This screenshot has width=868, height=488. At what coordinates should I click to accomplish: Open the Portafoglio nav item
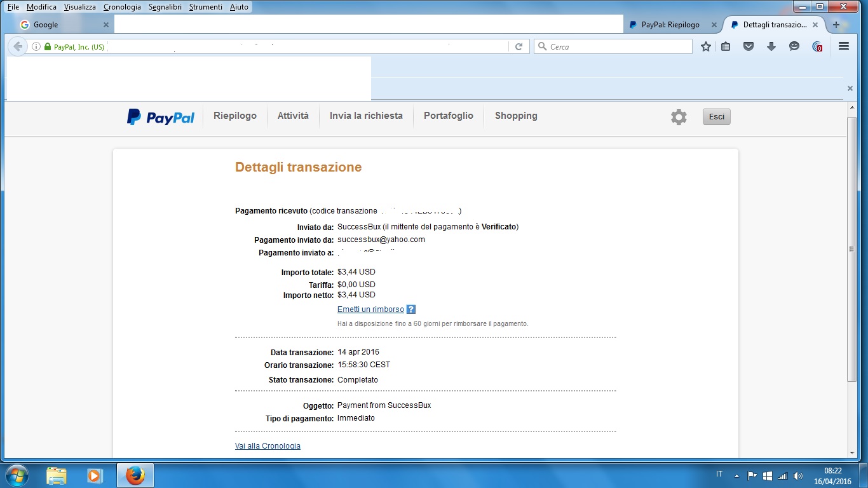point(449,116)
